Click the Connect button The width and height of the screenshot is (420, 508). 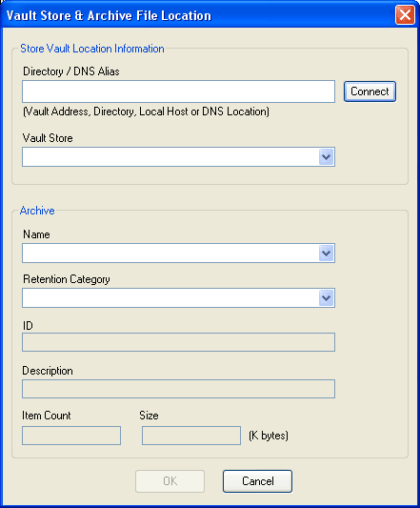click(370, 91)
